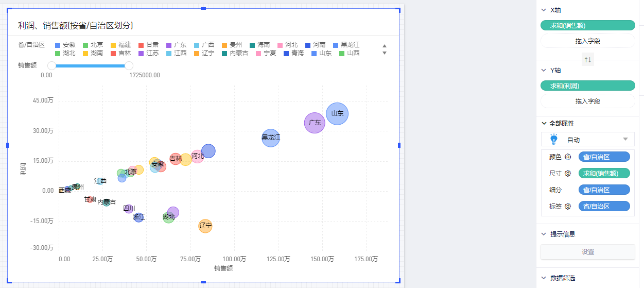Collapse the 全部属性 section
The height and width of the screenshot is (288, 644).
pos(544,124)
